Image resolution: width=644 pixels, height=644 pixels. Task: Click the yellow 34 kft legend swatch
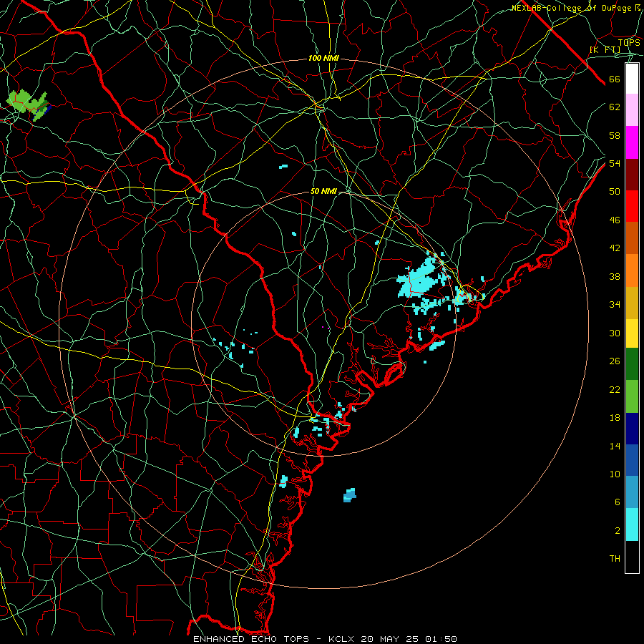632,333
